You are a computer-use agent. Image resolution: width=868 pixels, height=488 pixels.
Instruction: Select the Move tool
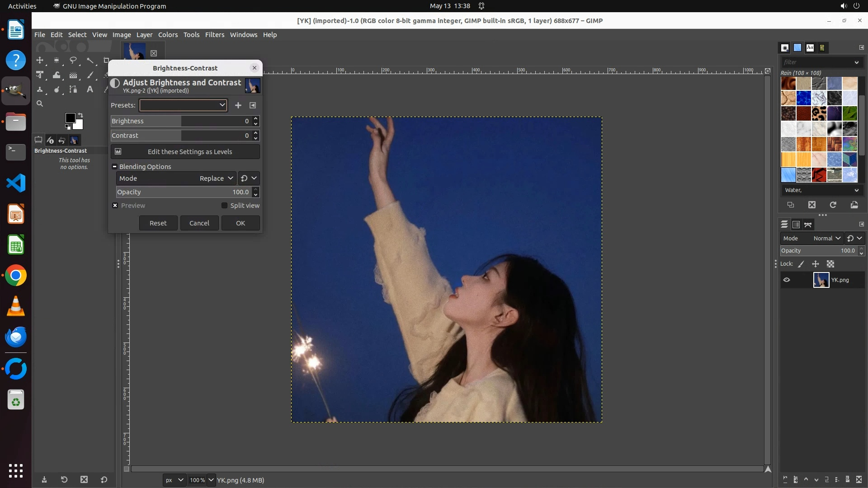(x=40, y=60)
